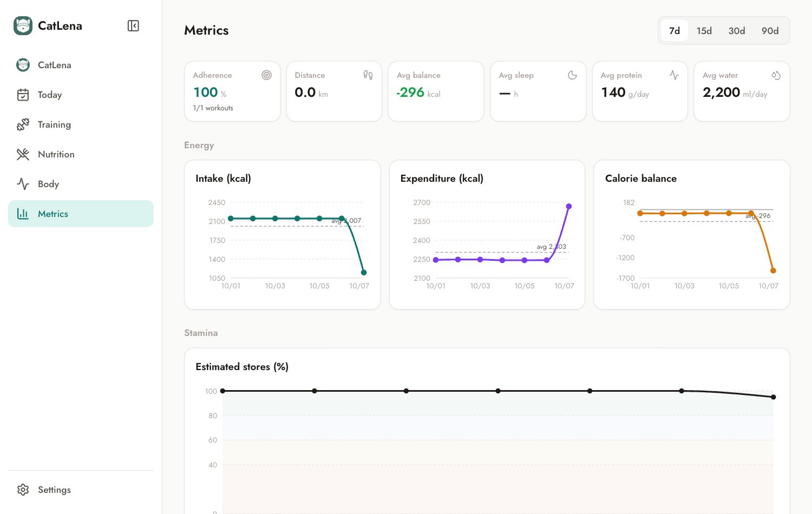Collapse the sidebar panel icon
The image size is (812, 514).
pos(133,25)
